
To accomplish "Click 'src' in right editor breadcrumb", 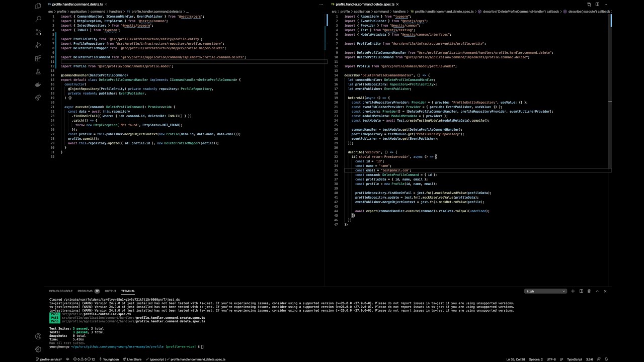I will point(334,11).
